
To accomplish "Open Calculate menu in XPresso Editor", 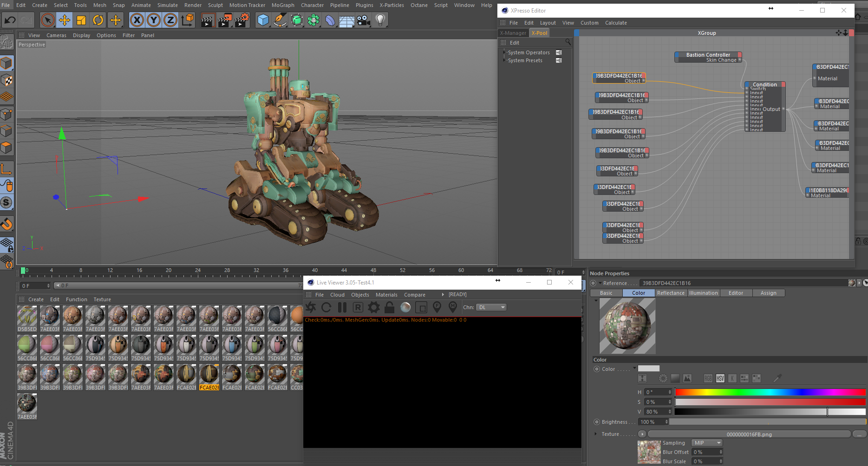I will pos(616,23).
